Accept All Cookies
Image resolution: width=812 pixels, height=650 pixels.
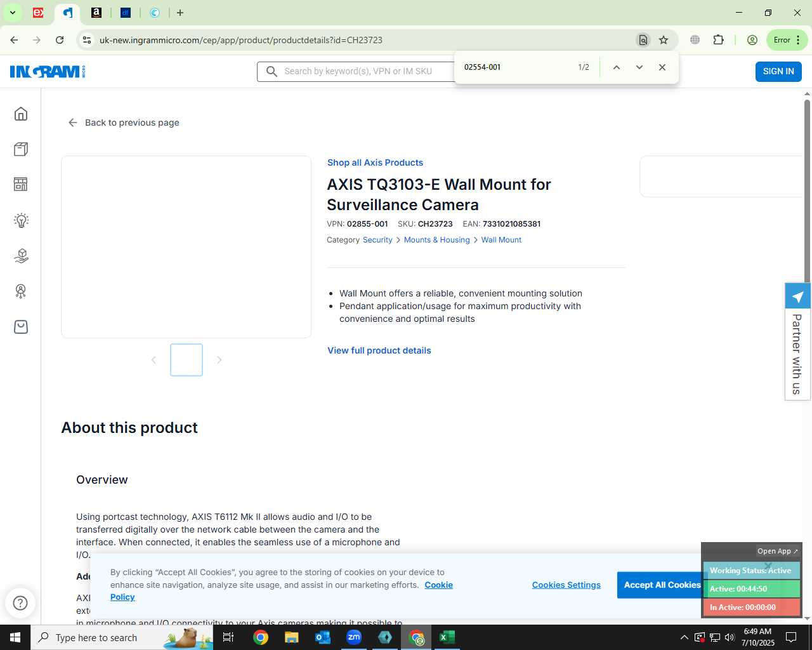click(x=662, y=585)
